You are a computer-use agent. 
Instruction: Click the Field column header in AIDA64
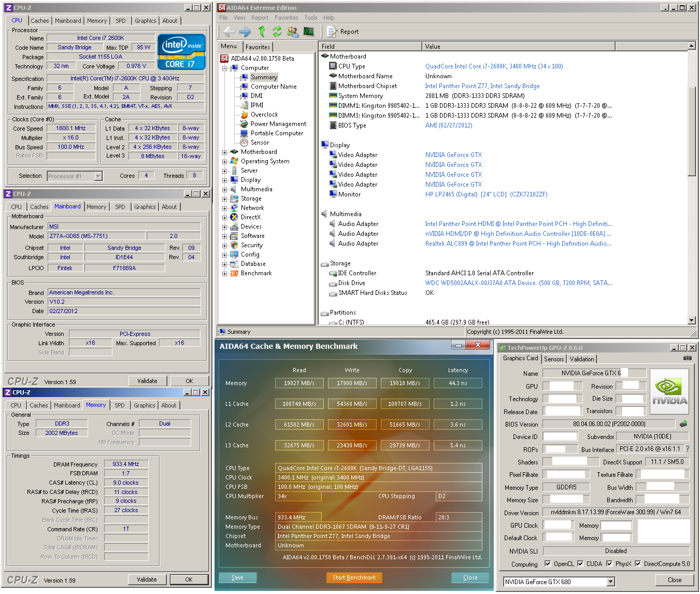(x=370, y=46)
